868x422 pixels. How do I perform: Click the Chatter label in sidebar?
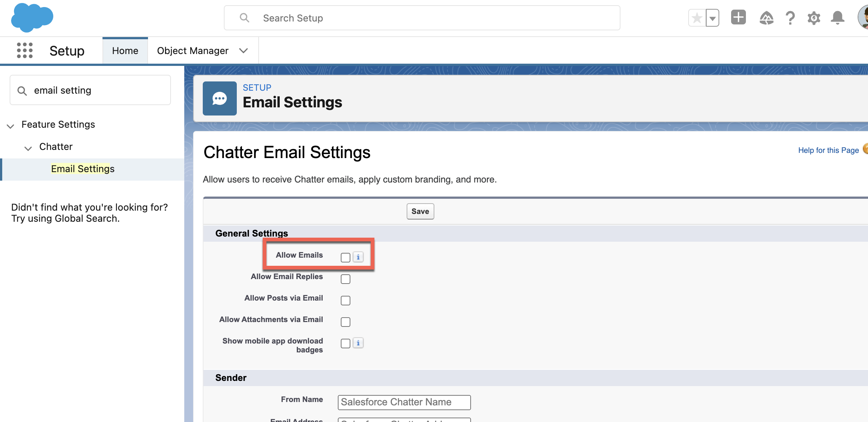(x=56, y=147)
